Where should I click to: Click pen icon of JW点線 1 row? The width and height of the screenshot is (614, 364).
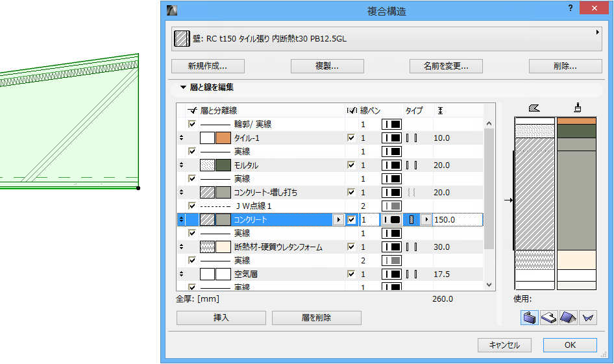391,206
